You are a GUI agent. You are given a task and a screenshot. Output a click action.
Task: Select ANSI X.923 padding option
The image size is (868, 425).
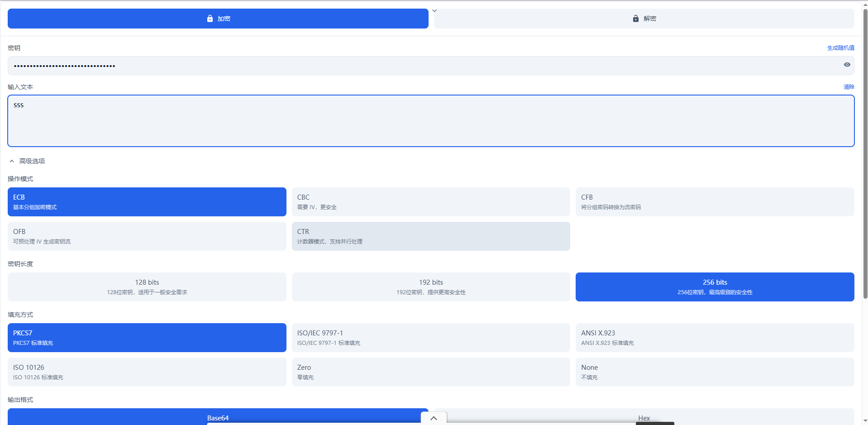[x=715, y=338]
